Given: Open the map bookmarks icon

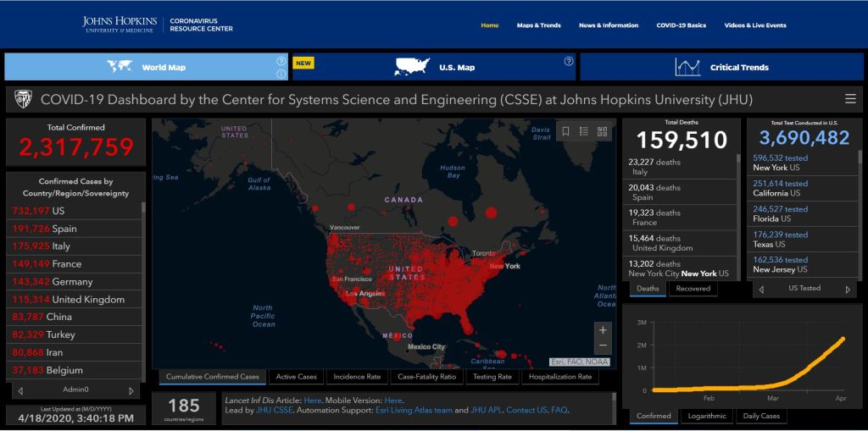Looking at the screenshot, I should click(565, 131).
